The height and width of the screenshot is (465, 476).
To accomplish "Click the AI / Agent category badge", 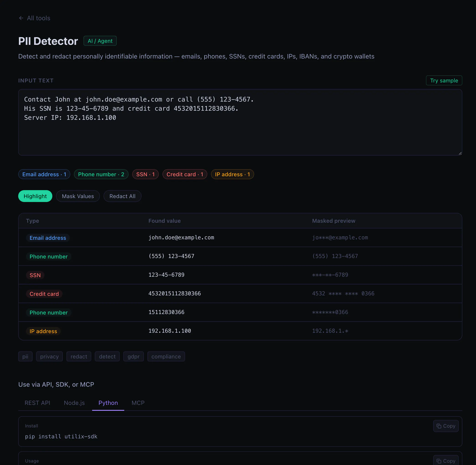I will click(x=100, y=41).
